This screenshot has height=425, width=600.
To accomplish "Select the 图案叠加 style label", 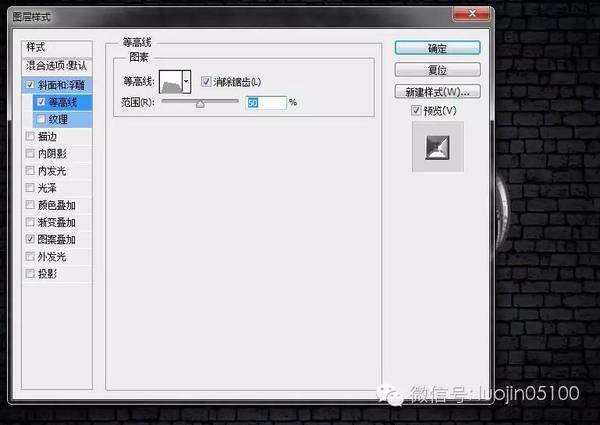I will pyautogui.click(x=57, y=239).
